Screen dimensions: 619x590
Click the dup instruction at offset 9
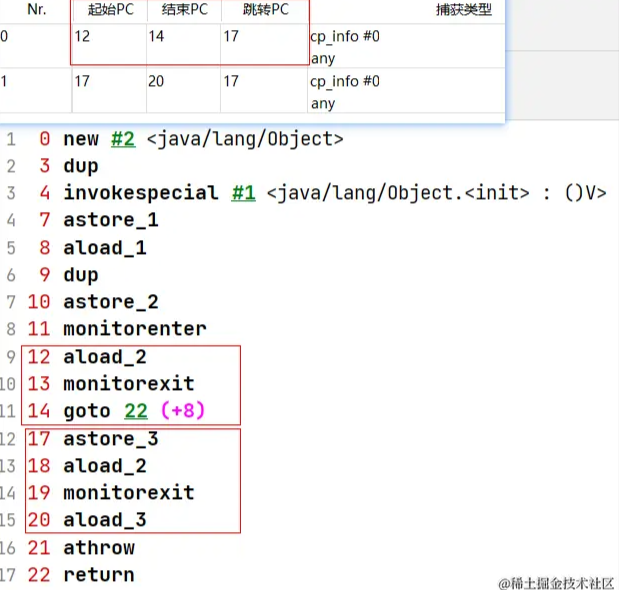point(81,275)
